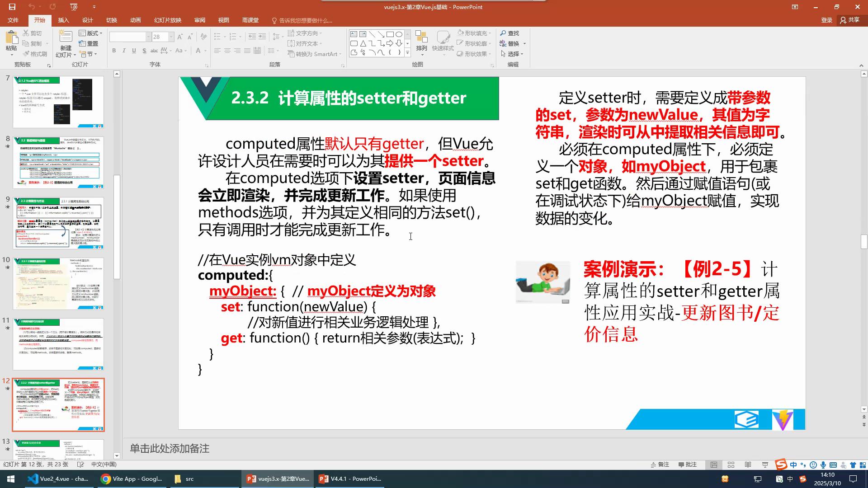Screen dimensions: 868x488
Task: Click the New Slide (新建幻灯片) icon
Action: [x=66, y=37]
